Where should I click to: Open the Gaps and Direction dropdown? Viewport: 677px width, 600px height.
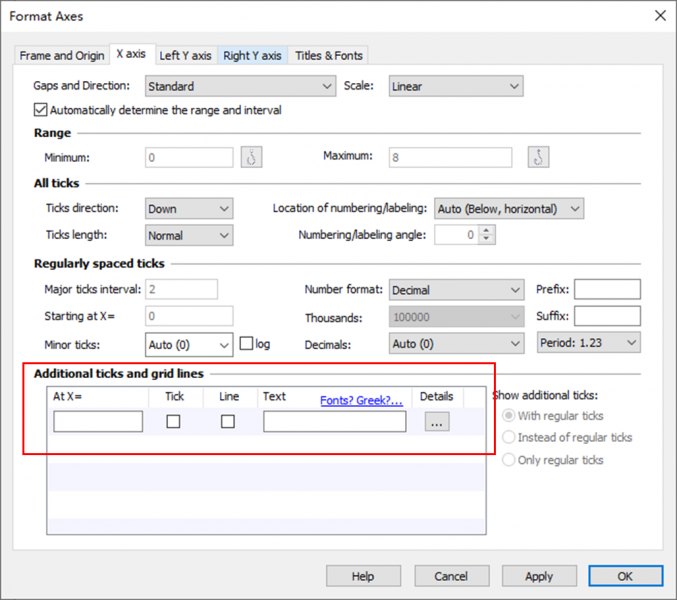coord(240,87)
